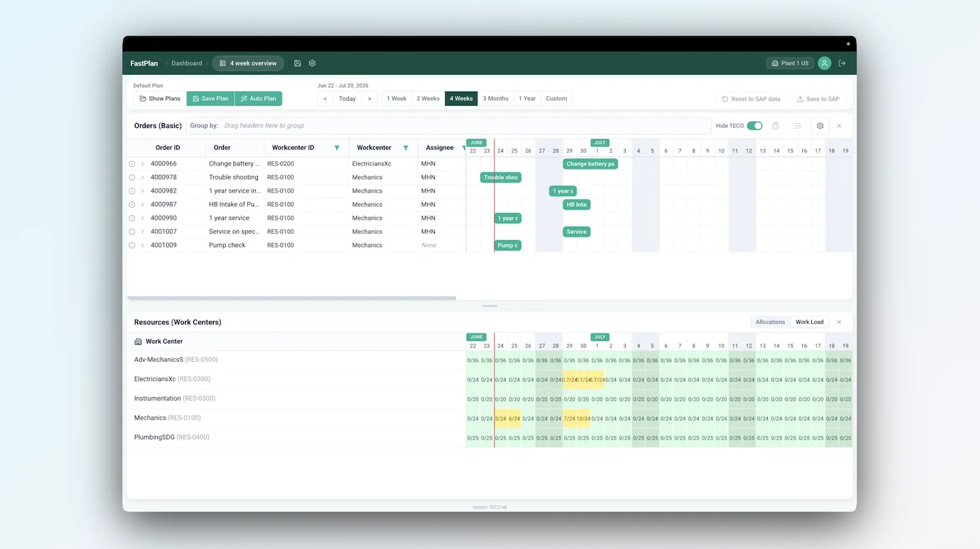This screenshot has width=980, height=549.
Task: Switch to 3 Months view
Action: coord(495,99)
